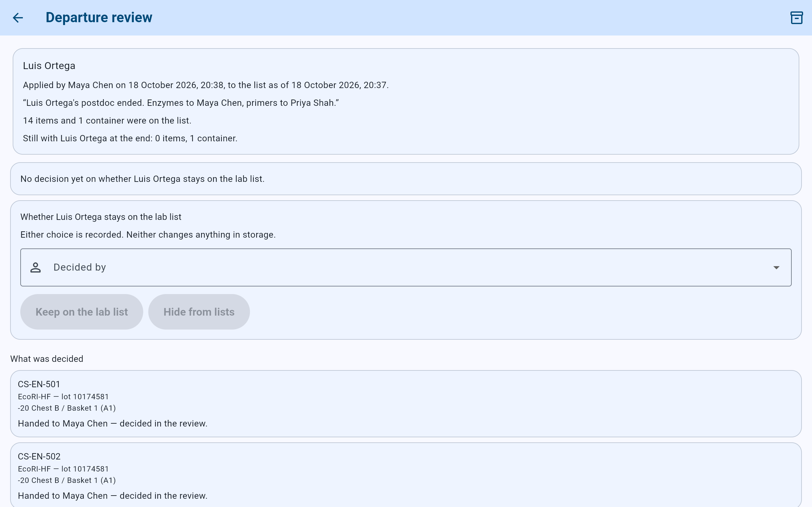812x507 pixels.
Task: Click Still with Luis Ortega summary line
Action: tap(130, 138)
